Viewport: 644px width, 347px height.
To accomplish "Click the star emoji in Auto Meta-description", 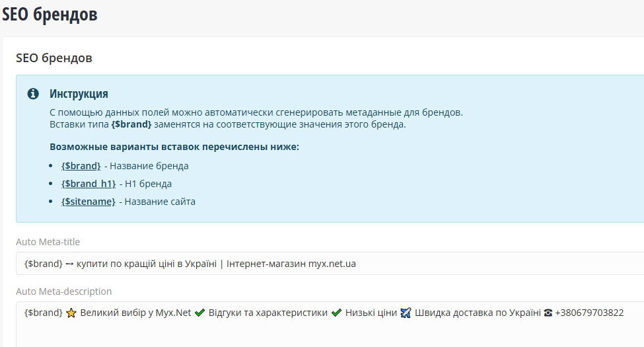I will (71, 313).
